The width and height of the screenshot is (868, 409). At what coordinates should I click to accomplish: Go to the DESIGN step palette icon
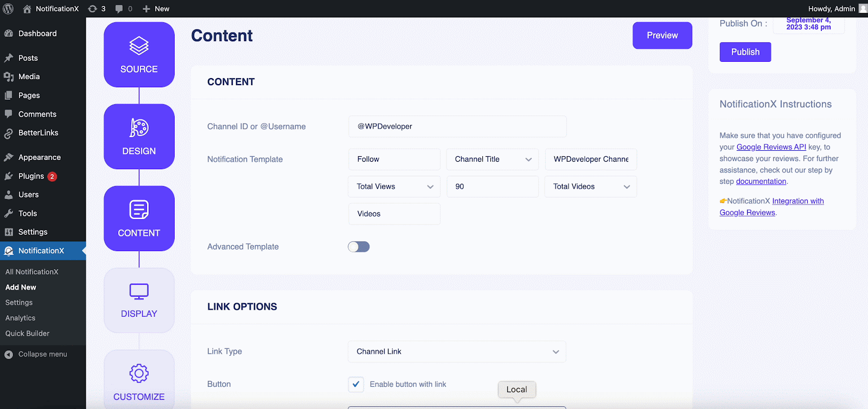point(139,128)
